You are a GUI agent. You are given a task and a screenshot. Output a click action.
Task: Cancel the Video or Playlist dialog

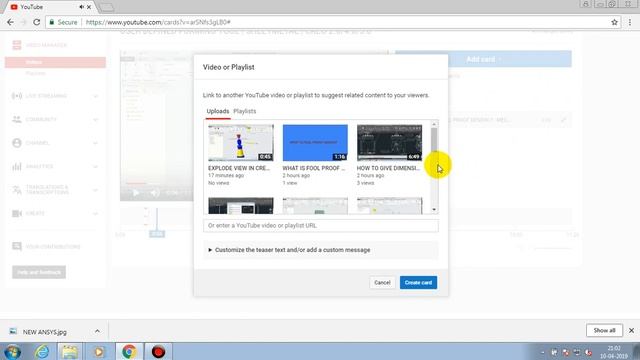382,282
